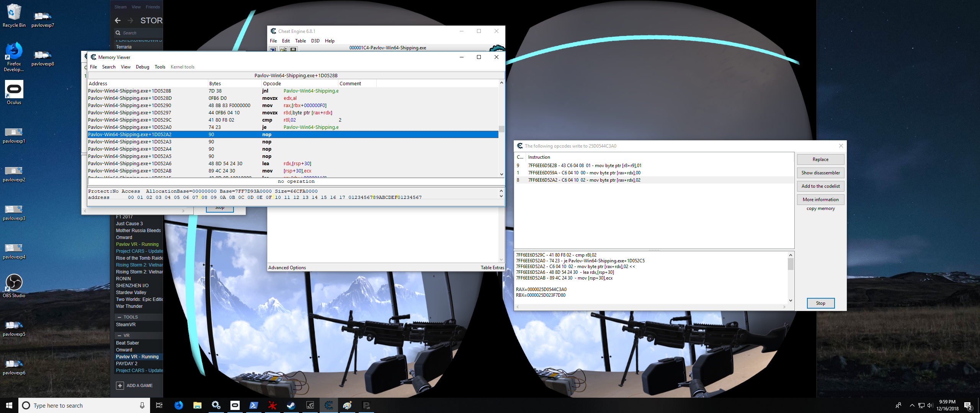Screen dimensions: 980x413
Task: Open the action center notifications icon
Action: pyautogui.click(x=968, y=405)
